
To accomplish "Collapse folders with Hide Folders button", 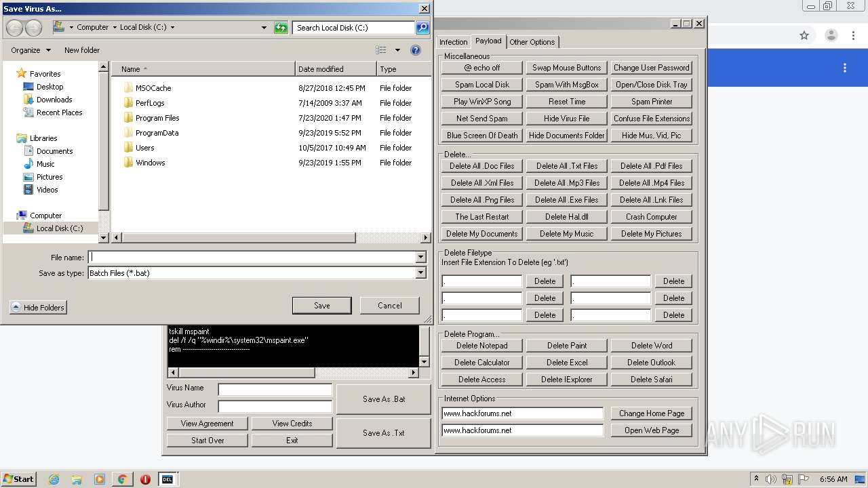I will pyautogui.click(x=39, y=308).
